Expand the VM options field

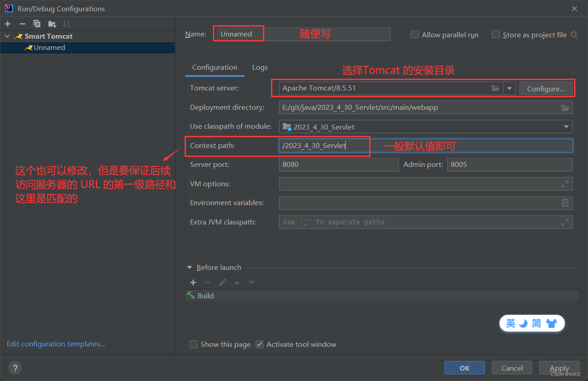(565, 184)
